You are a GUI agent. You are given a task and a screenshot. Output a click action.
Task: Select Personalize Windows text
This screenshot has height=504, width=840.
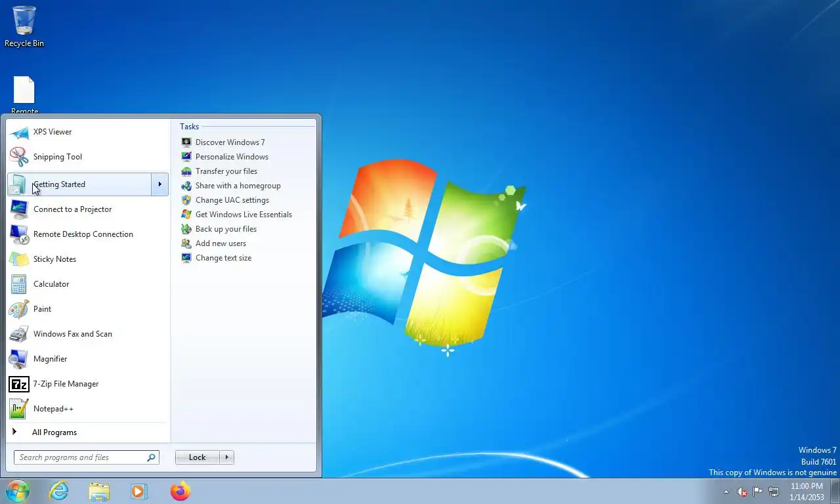232,157
